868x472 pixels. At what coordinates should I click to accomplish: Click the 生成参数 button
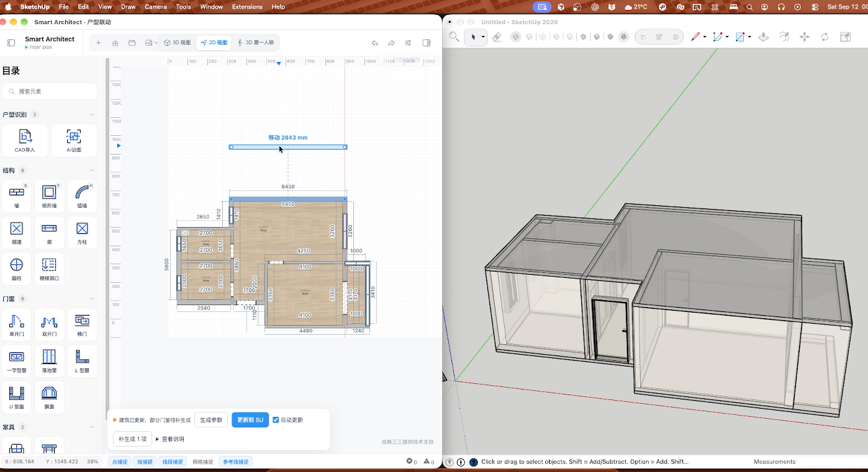coord(211,420)
